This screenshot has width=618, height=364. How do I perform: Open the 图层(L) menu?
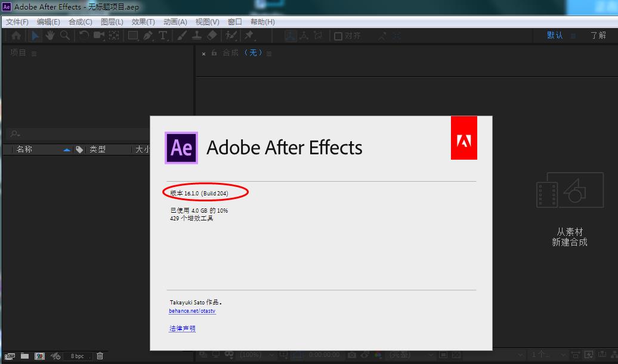(112, 22)
